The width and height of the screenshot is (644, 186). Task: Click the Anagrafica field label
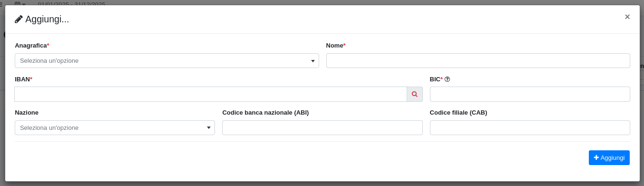click(x=31, y=46)
